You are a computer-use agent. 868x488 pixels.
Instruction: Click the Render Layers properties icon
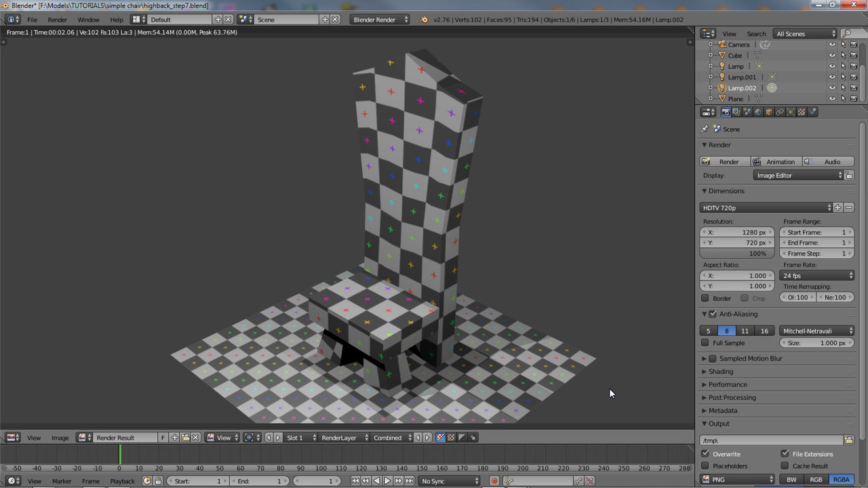[x=736, y=112]
